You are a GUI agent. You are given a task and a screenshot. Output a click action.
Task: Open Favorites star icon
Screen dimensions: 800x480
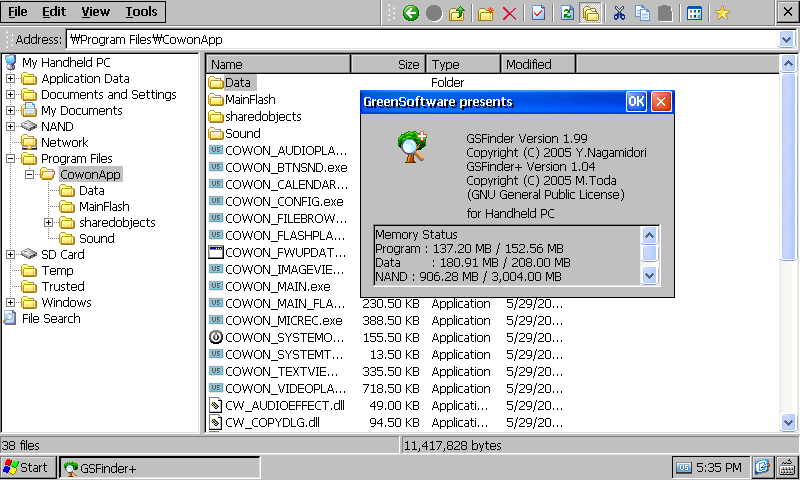[x=722, y=13]
